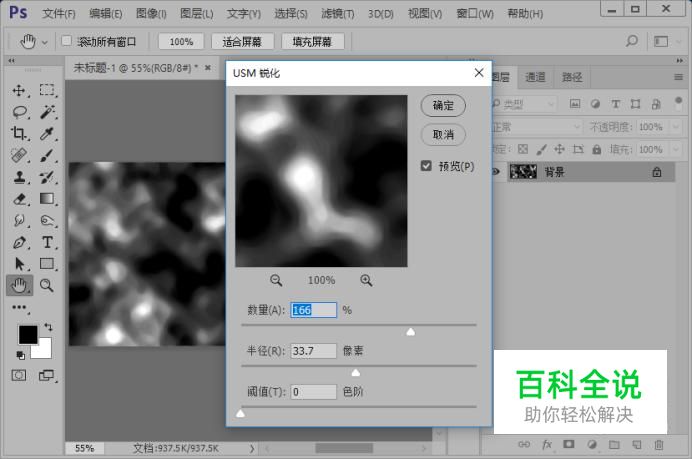Select the Type tool

47,242
